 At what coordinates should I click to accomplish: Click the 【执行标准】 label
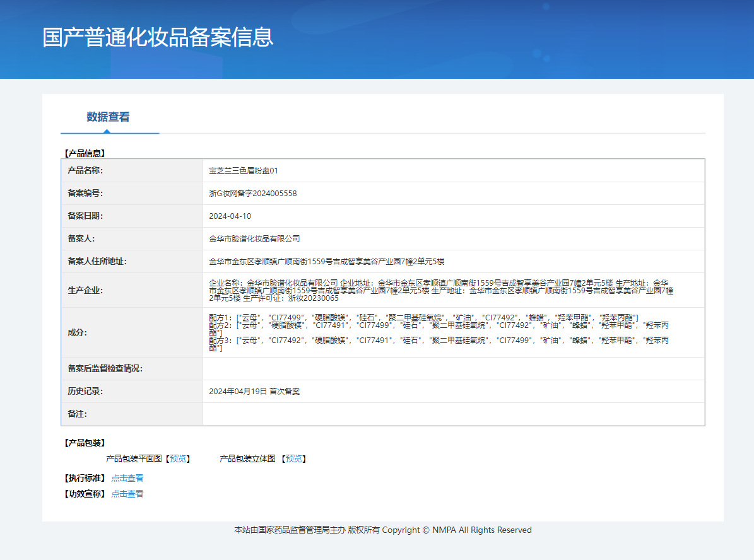pos(85,478)
